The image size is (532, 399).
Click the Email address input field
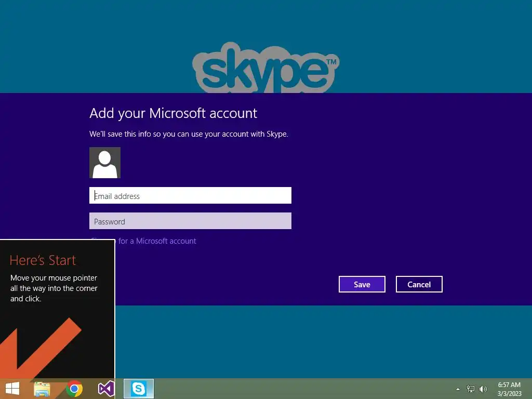tap(190, 195)
